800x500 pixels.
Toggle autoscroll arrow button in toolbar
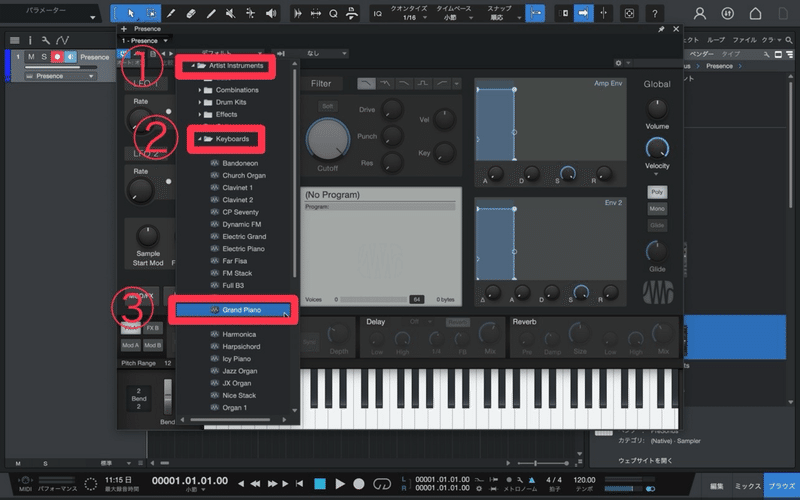click(583, 14)
